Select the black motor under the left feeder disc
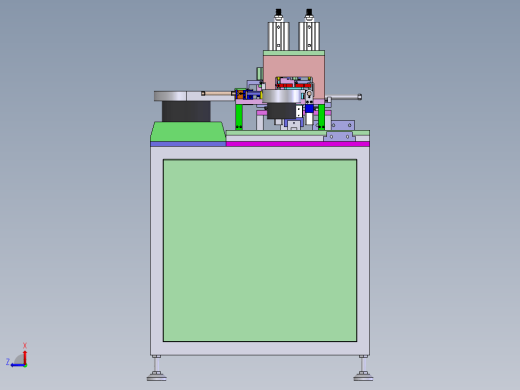The width and height of the screenshot is (520, 390). pyautogui.click(x=186, y=111)
